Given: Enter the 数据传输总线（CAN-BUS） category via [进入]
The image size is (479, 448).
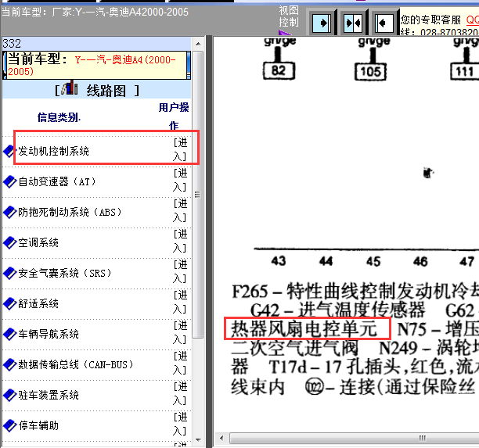Looking at the screenshot, I should click(x=180, y=363).
